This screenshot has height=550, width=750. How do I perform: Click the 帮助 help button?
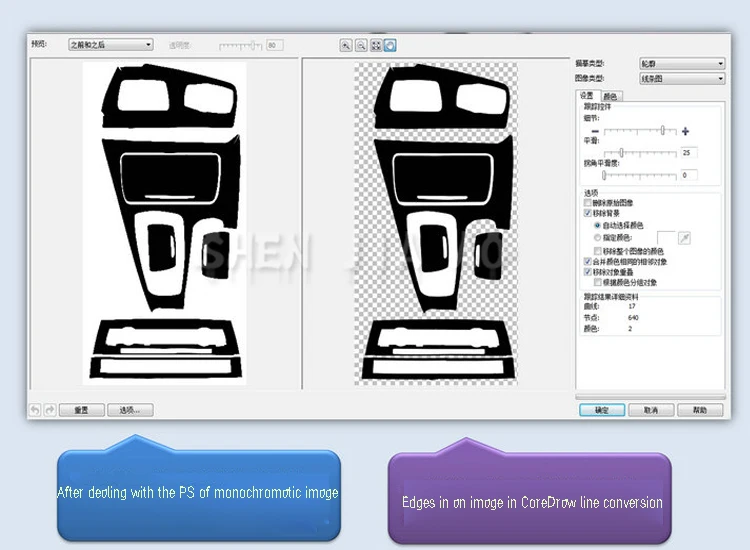700,410
